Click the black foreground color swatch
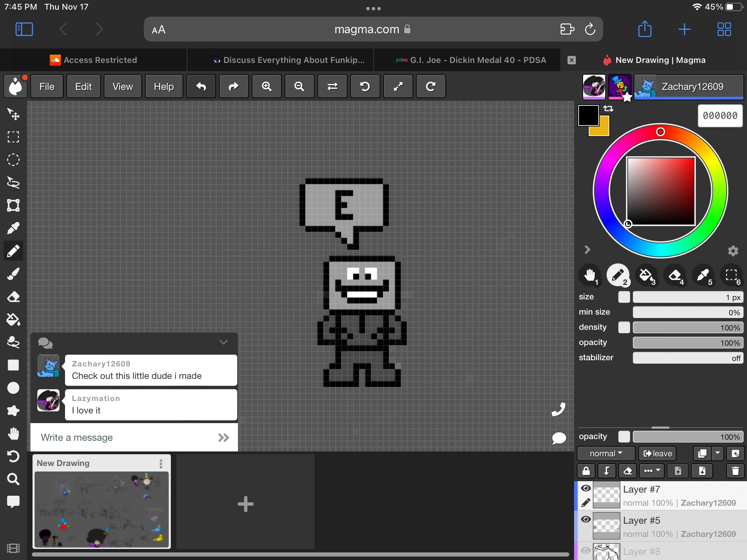 click(588, 115)
